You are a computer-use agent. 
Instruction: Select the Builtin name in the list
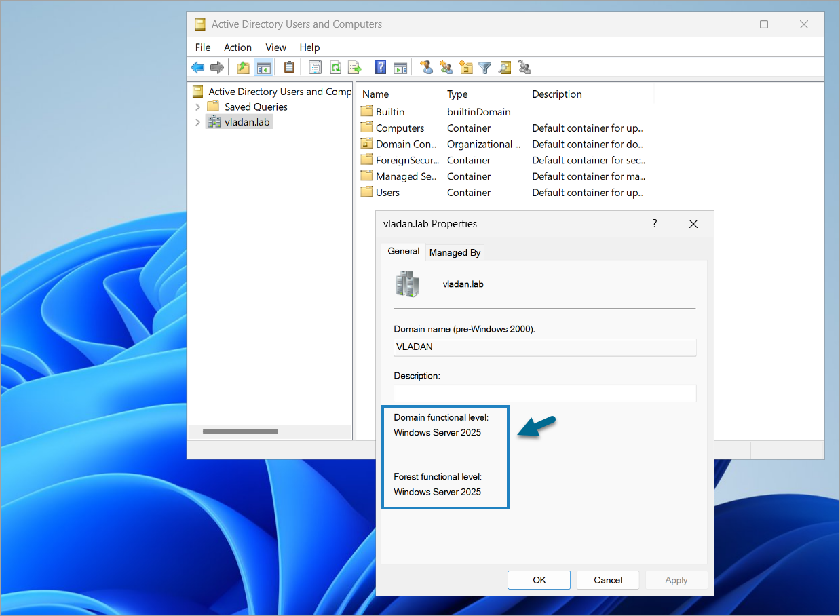point(390,111)
